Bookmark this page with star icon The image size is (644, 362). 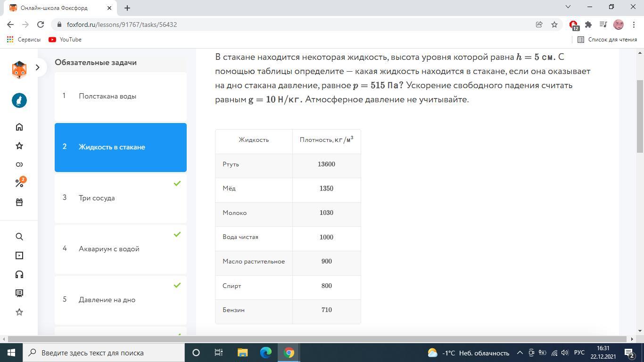pos(554,25)
